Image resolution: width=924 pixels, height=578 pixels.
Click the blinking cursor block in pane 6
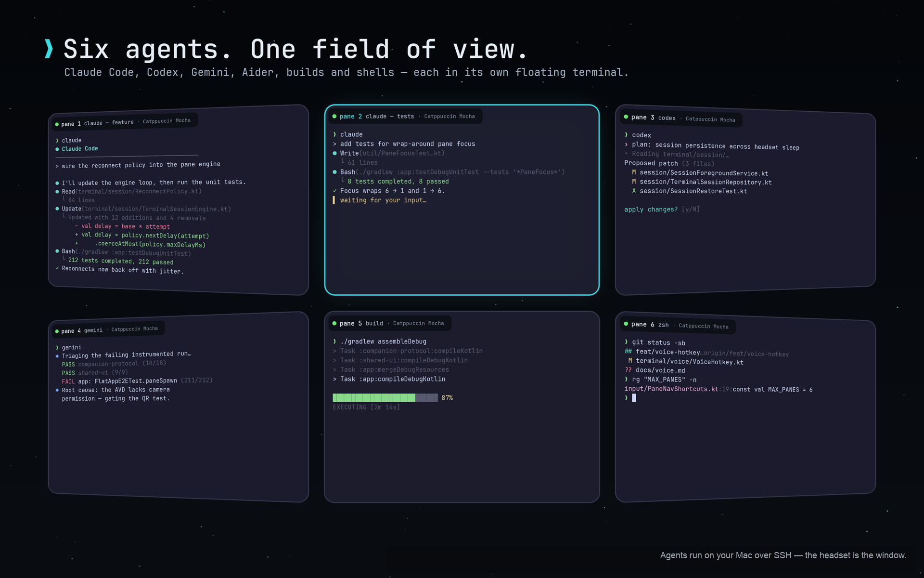(634, 398)
